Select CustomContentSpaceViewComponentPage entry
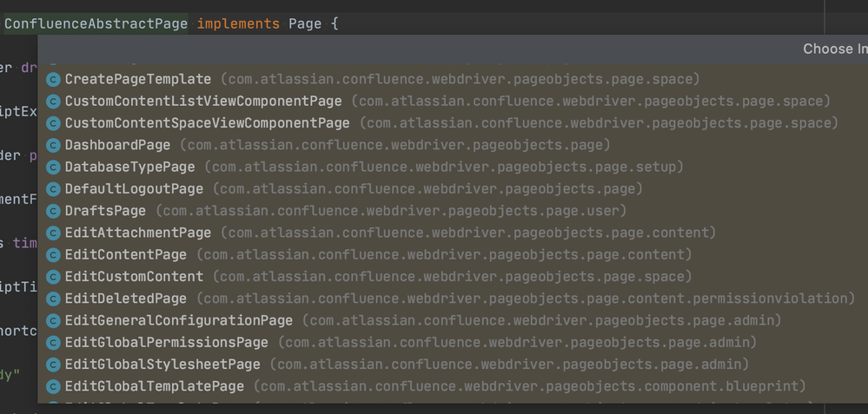The width and height of the screenshot is (868, 414). pyautogui.click(x=453, y=123)
